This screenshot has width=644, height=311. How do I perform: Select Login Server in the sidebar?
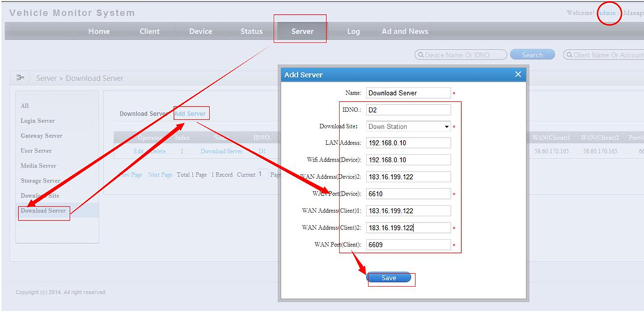coord(37,121)
